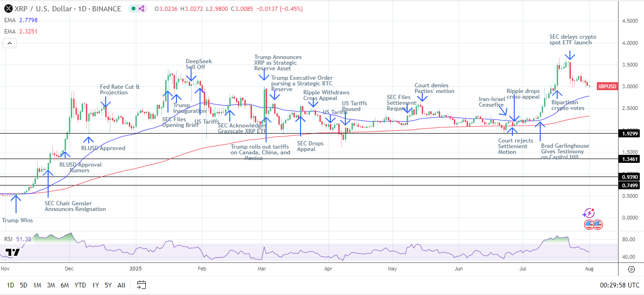Select the 'Bipartisan crypto votes' annotation
Image resolution: width=644 pixels, height=295 pixels.
click(x=569, y=105)
